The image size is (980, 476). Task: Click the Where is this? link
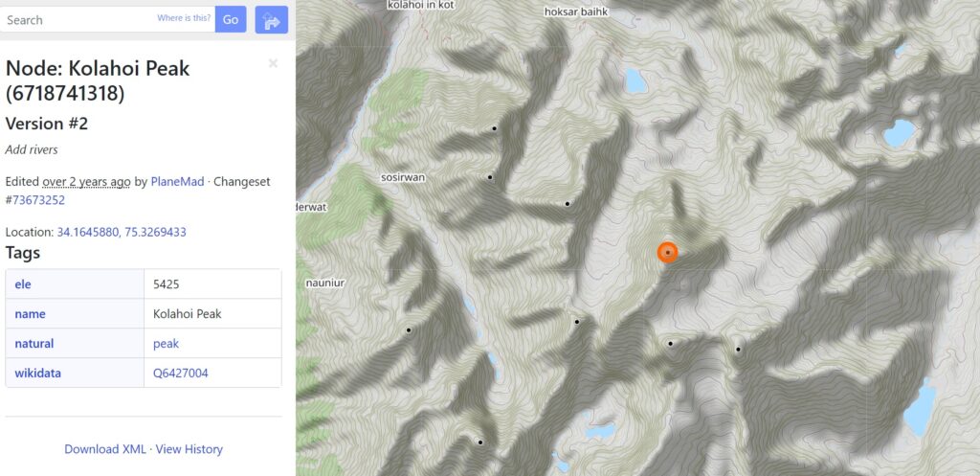coord(184,18)
